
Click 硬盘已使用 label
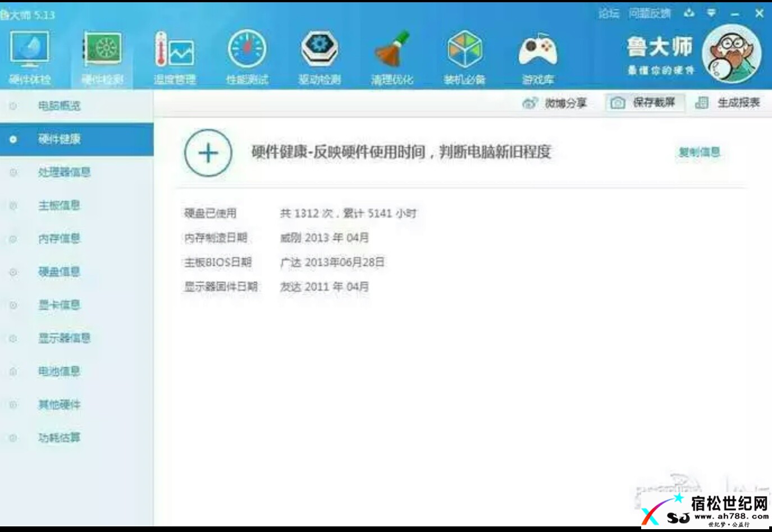click(x=211, y=213)
